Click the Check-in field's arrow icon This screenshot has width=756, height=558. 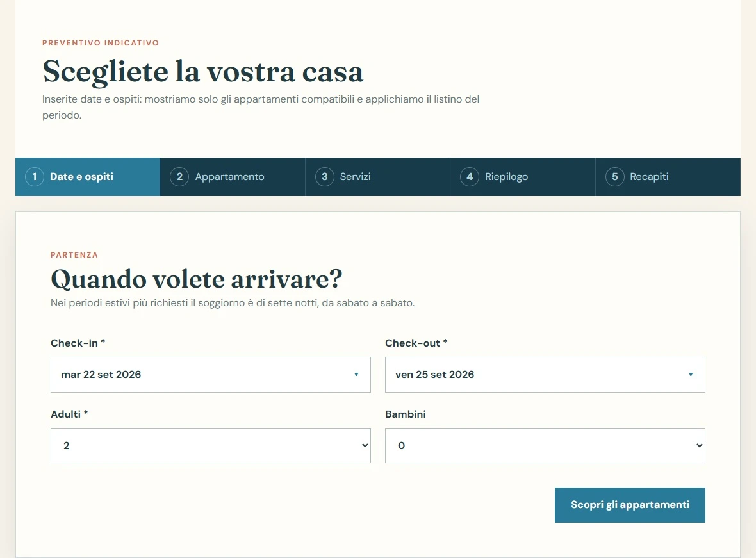pos(356,375)
